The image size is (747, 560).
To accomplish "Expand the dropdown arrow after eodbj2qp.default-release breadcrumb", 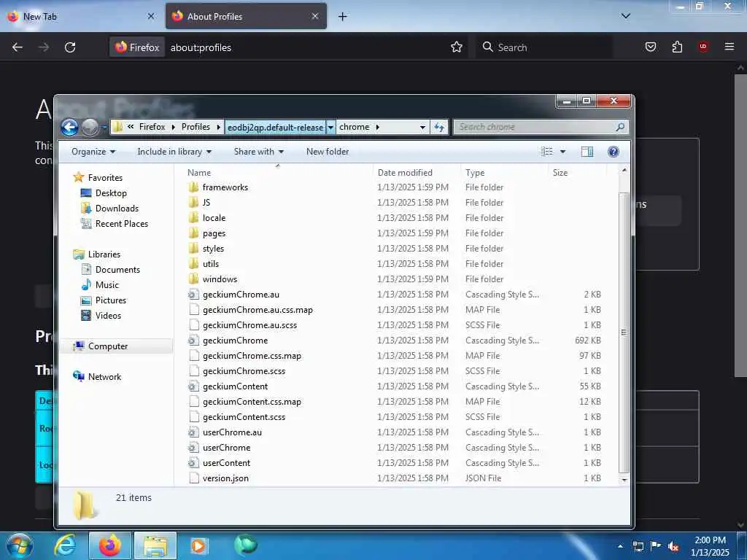I will tap(330, 127).
